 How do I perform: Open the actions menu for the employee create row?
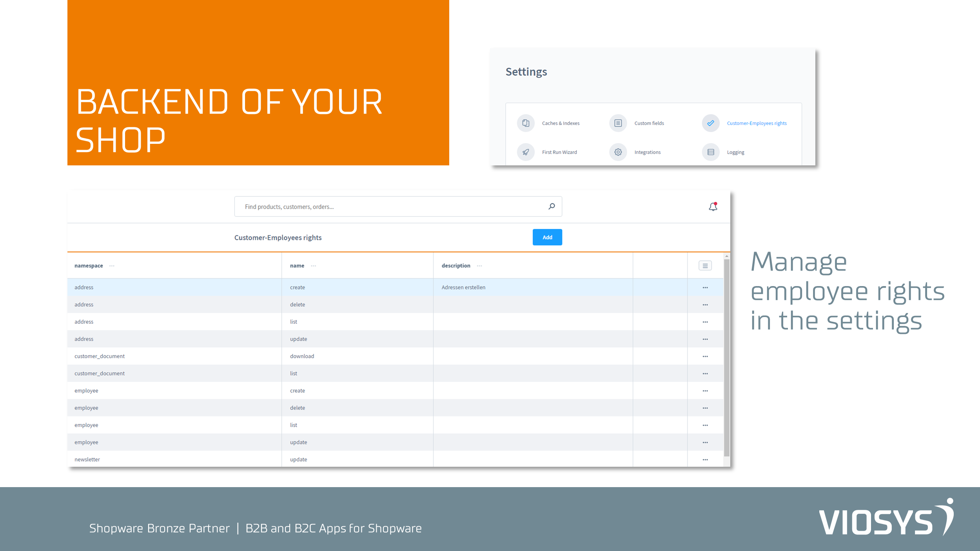coord(705,391)
